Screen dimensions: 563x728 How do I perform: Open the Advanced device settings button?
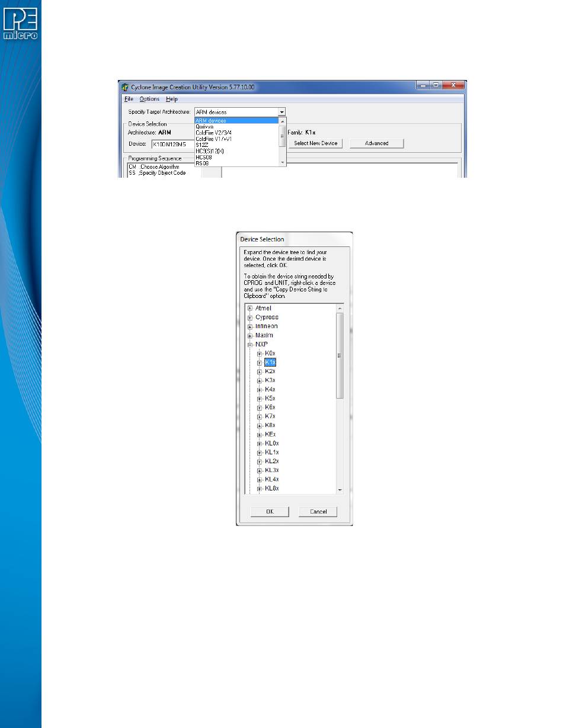tap(377, 143)
